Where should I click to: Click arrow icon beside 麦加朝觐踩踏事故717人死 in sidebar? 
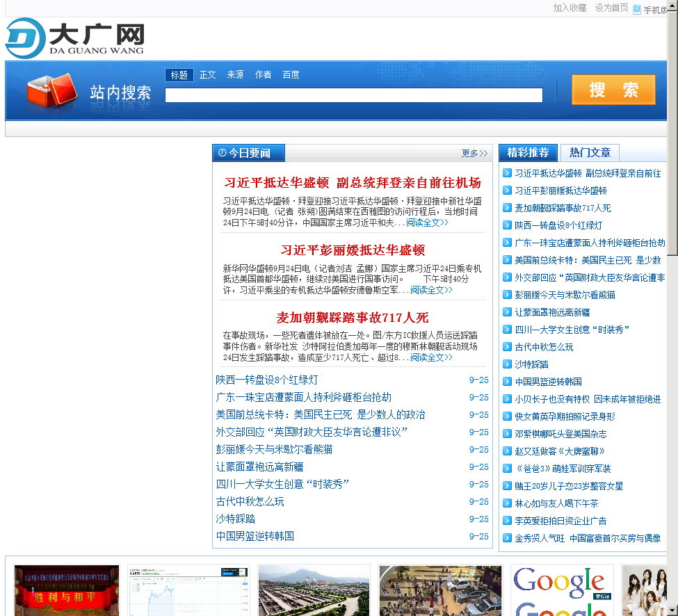pos(507,207)
